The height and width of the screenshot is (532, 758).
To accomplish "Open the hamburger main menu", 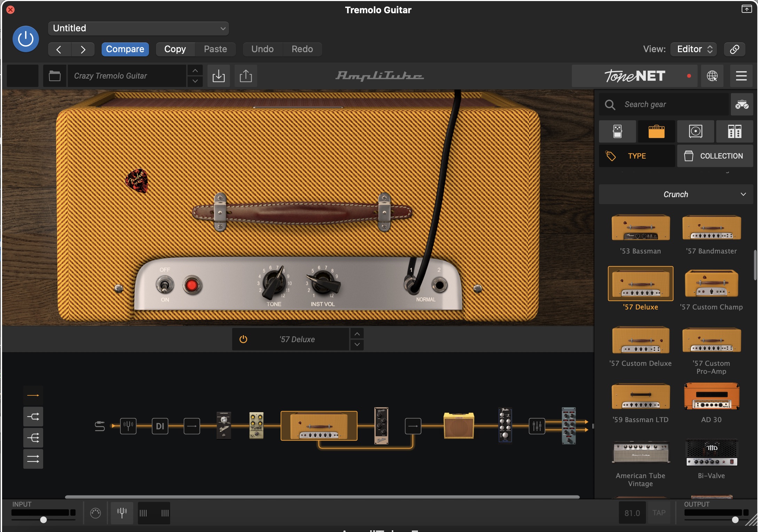I will click(741, 76).
